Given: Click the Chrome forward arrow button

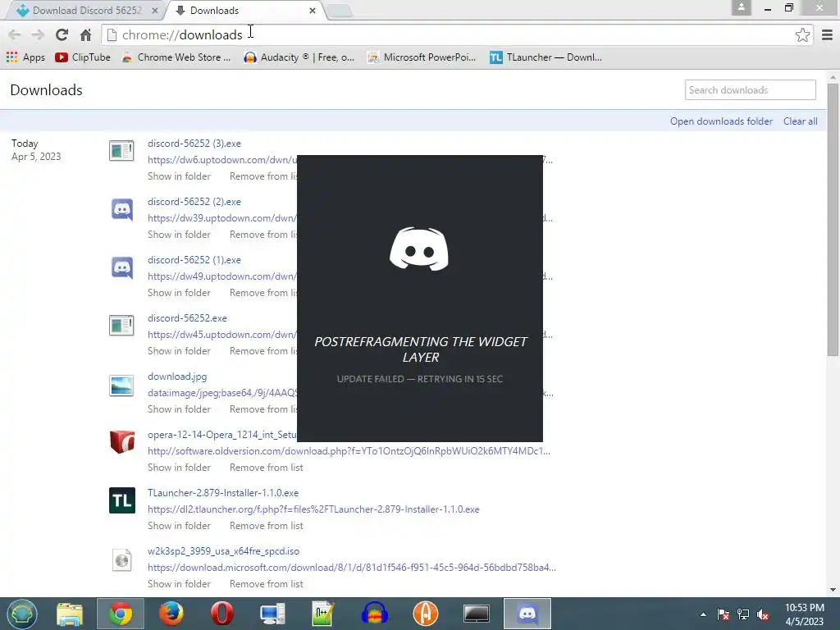Looking at the screenshot, I should [x=38, y=34].
